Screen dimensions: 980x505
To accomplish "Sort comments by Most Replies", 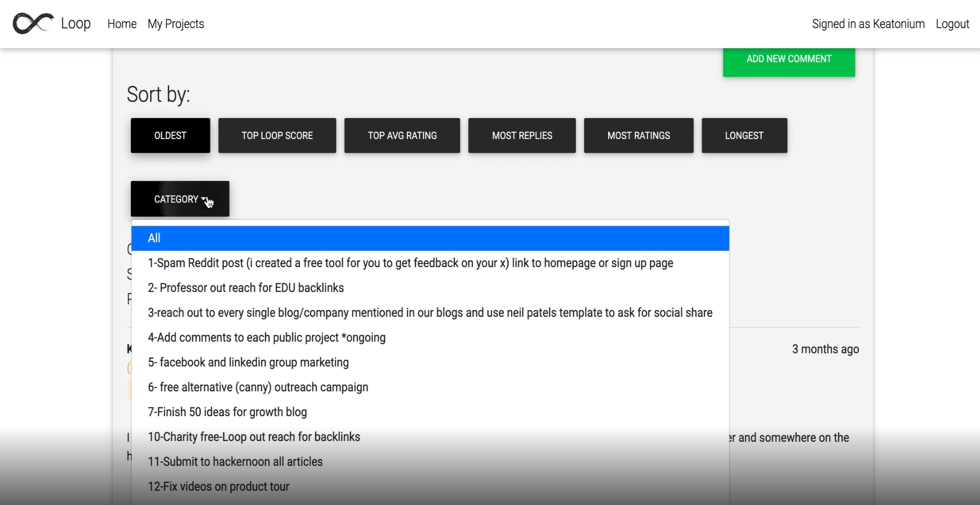I will 522,135.
